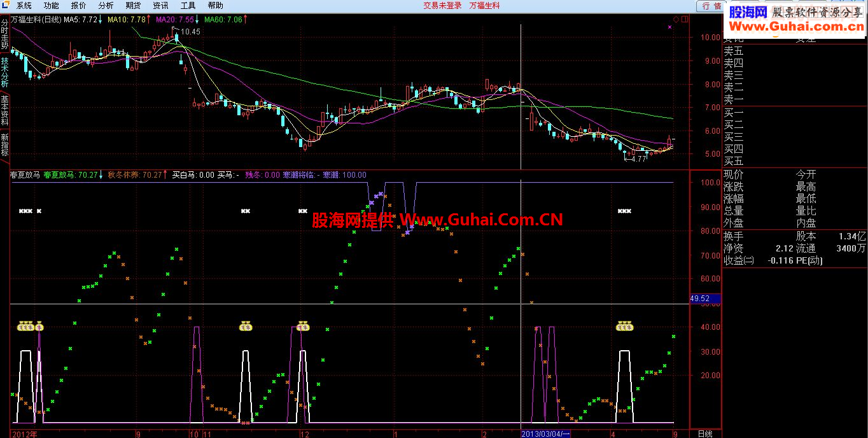The image size is (868, 438).
Task: Open the 分析 menu
Action: (x=106, y=5)
